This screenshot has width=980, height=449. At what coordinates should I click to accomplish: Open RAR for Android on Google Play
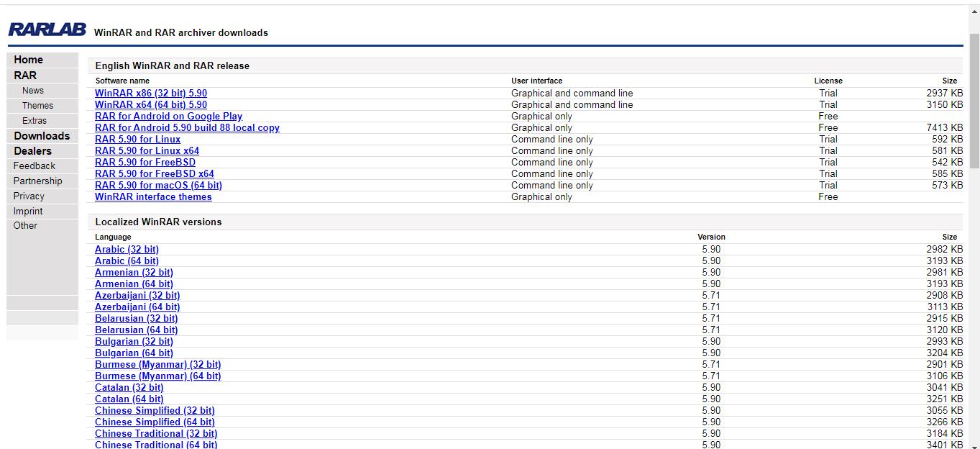click(x=168, y=117)
